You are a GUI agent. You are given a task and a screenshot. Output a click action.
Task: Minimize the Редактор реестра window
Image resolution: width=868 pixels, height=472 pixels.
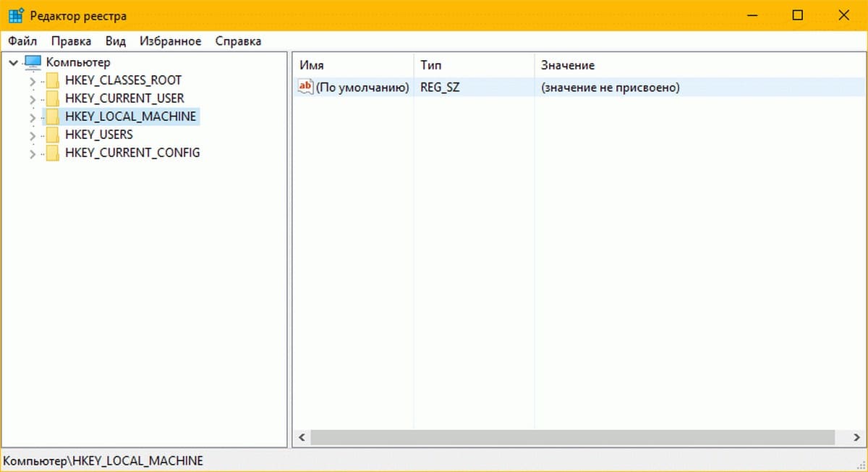[x=752, y=15]
